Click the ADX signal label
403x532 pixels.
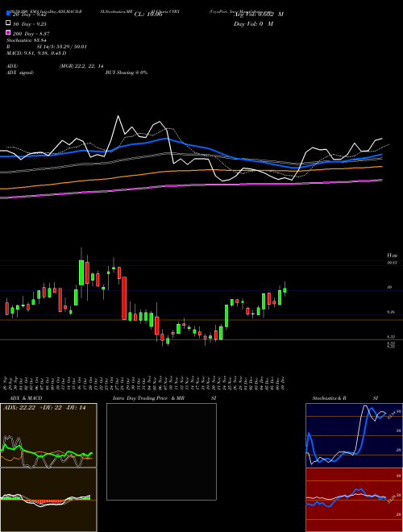(x=20, y=73)
